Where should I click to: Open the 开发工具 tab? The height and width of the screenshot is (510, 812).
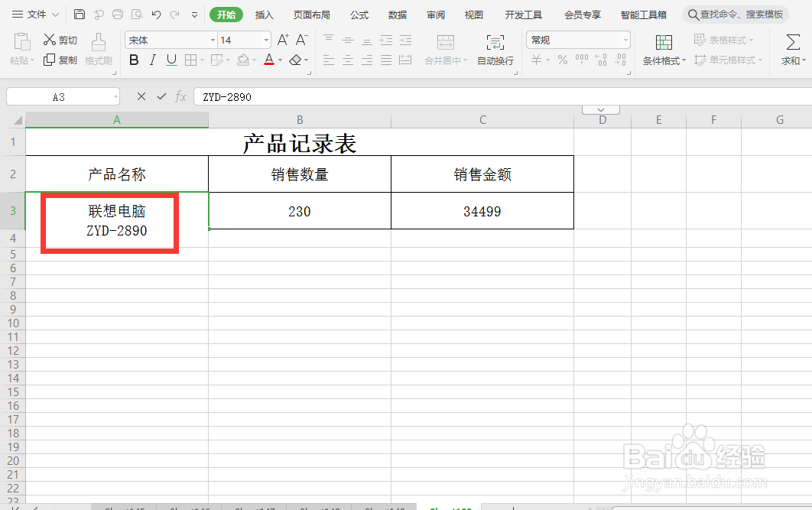point(524,15)
